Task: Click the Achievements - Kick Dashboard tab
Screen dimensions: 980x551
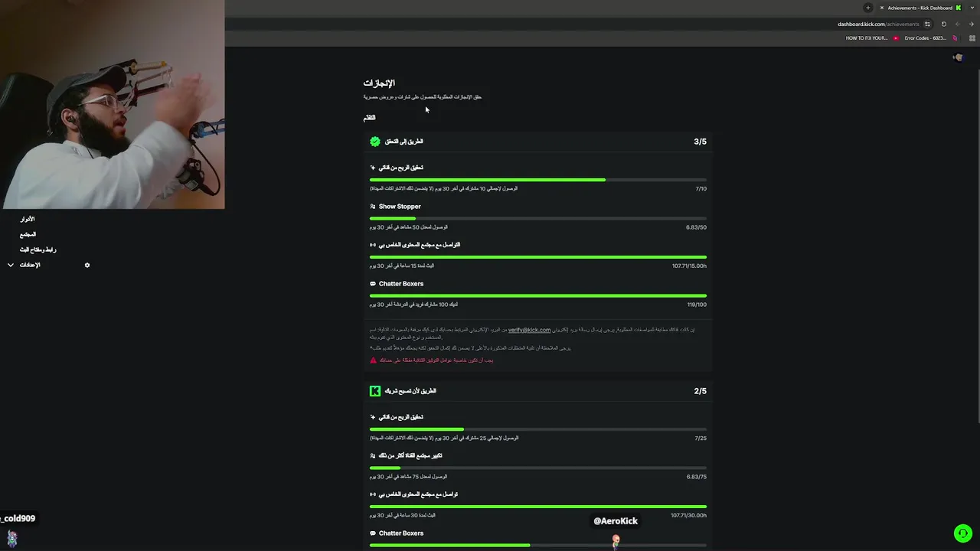Action: (919, 8)
